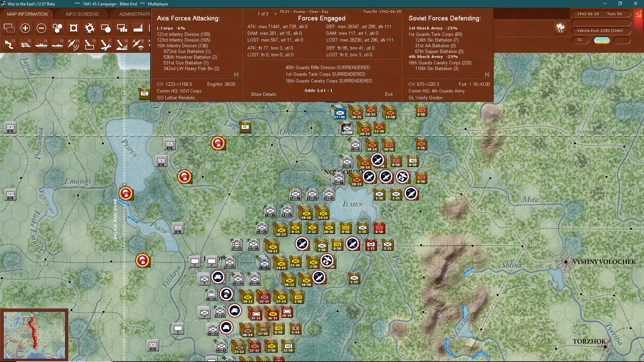Viewport: 644px width, 362px height.
Task: Select the 32=99 German unit counter
Action: [347, 128]
